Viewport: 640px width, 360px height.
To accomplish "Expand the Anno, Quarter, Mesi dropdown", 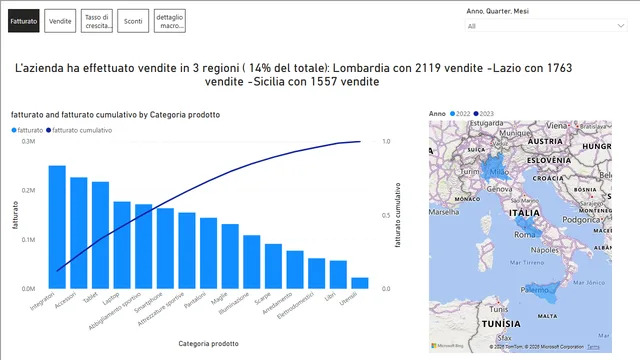I will (546, 26).
